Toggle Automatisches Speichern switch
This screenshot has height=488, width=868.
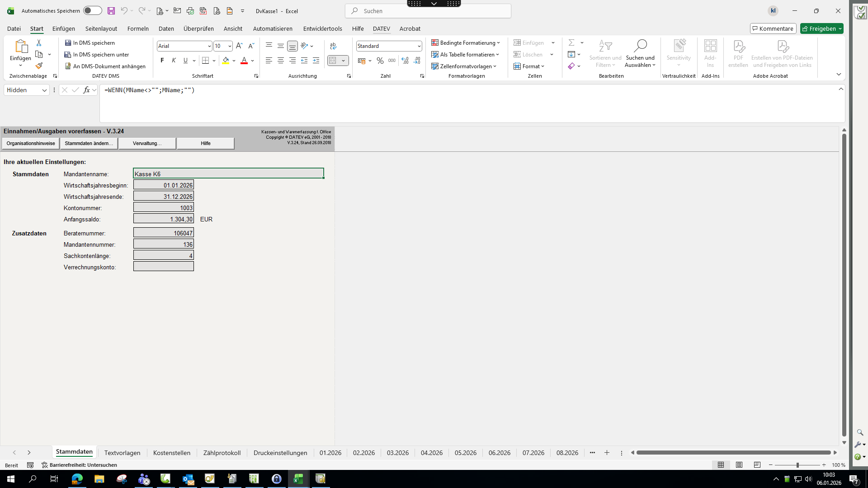[x=93, y=11]
